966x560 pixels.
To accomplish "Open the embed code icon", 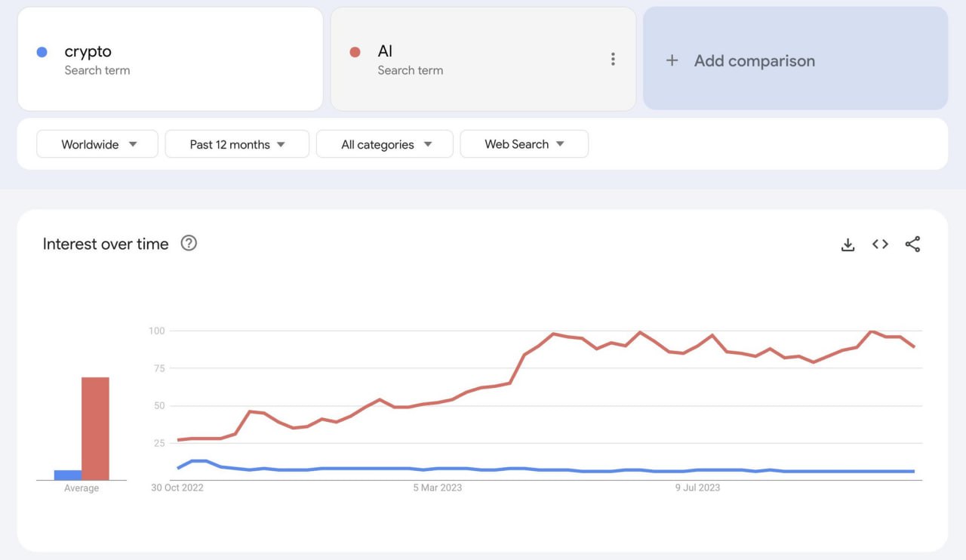I will point(880,245).
